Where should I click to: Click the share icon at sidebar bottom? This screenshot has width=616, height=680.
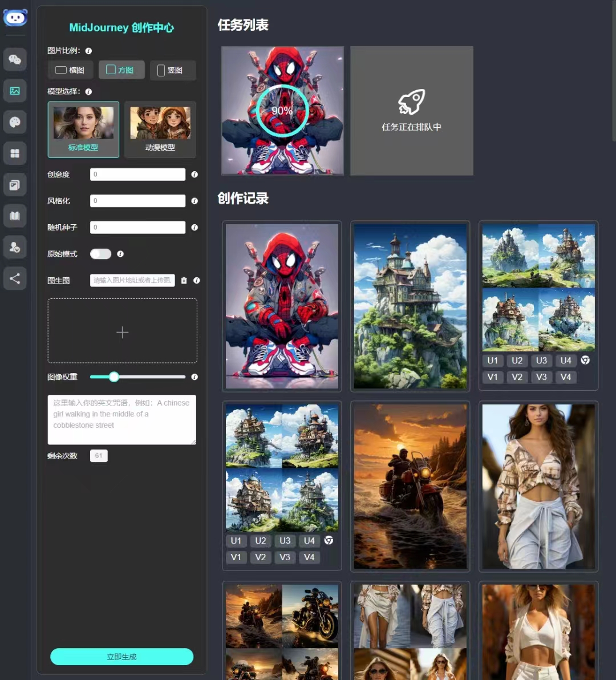click(15, 278)
